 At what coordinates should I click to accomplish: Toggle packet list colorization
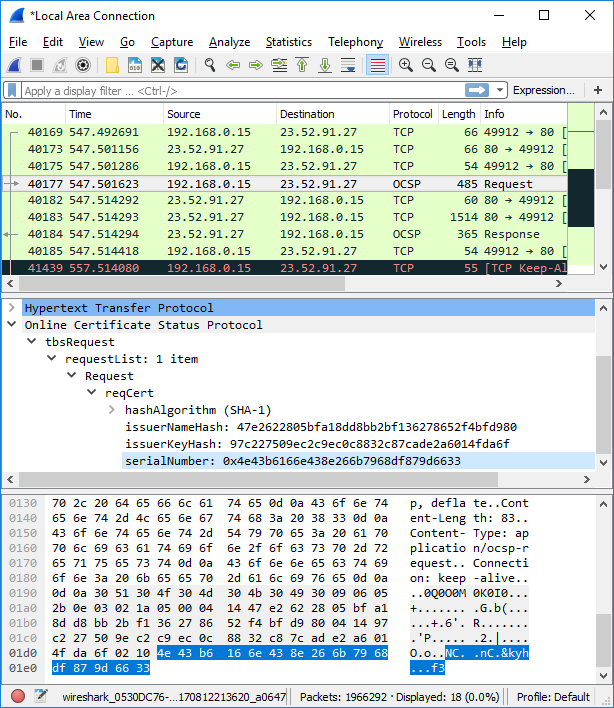click(377, 65)
